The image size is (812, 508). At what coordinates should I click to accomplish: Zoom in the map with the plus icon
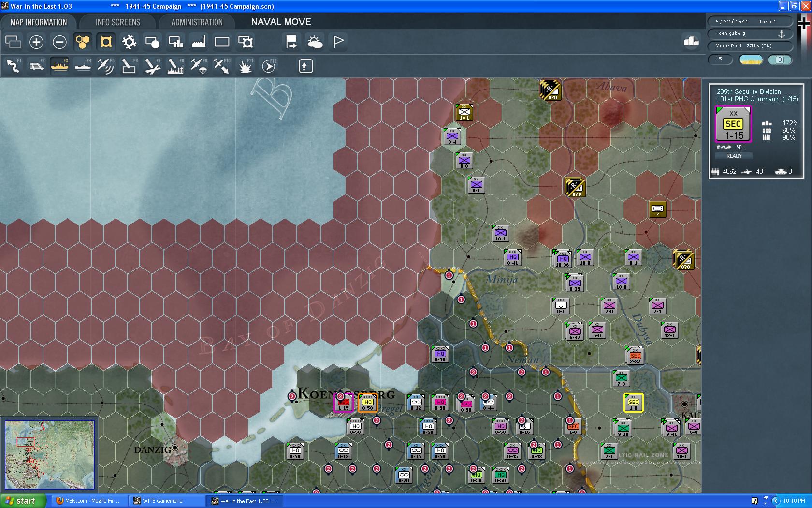(x=36, y=42)
